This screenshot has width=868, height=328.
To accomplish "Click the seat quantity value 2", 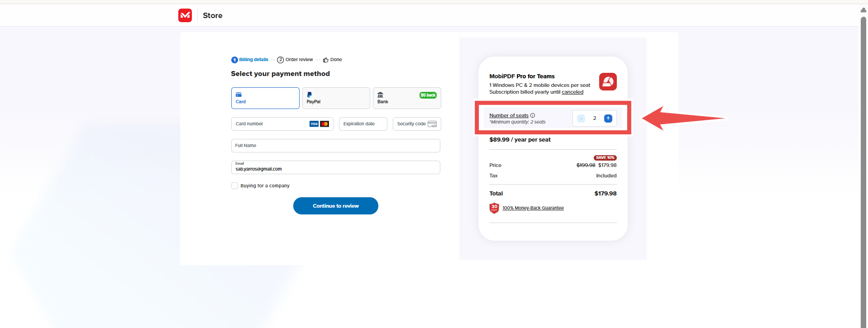I will click(x=595, y=118).
